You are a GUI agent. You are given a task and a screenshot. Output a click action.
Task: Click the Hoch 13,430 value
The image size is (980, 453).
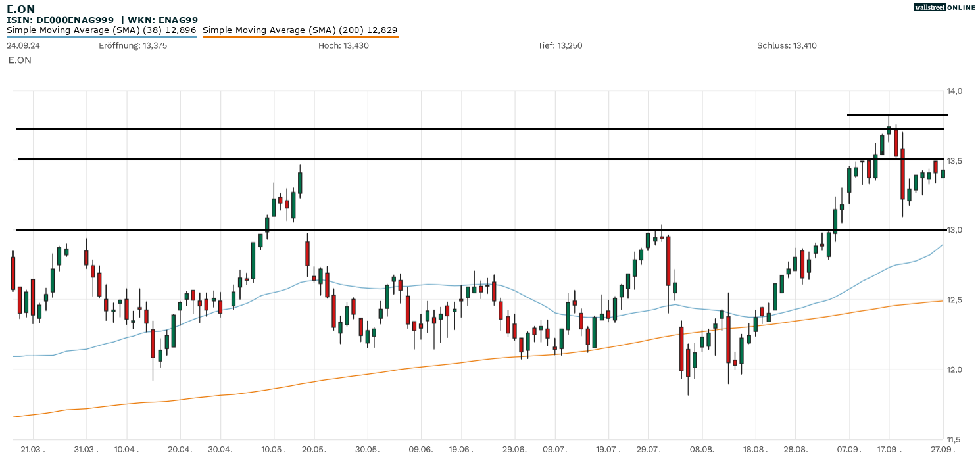pos(343,45)
